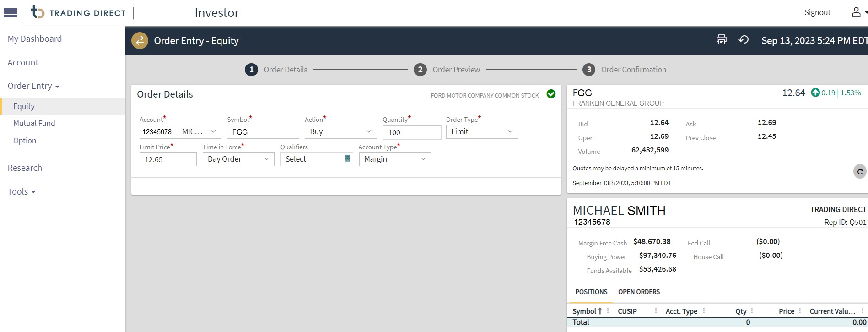Click the Signout link
Image resolution: width=868 pixels, height=332 pixels.
pyautogui.click(x=817, y=13)
